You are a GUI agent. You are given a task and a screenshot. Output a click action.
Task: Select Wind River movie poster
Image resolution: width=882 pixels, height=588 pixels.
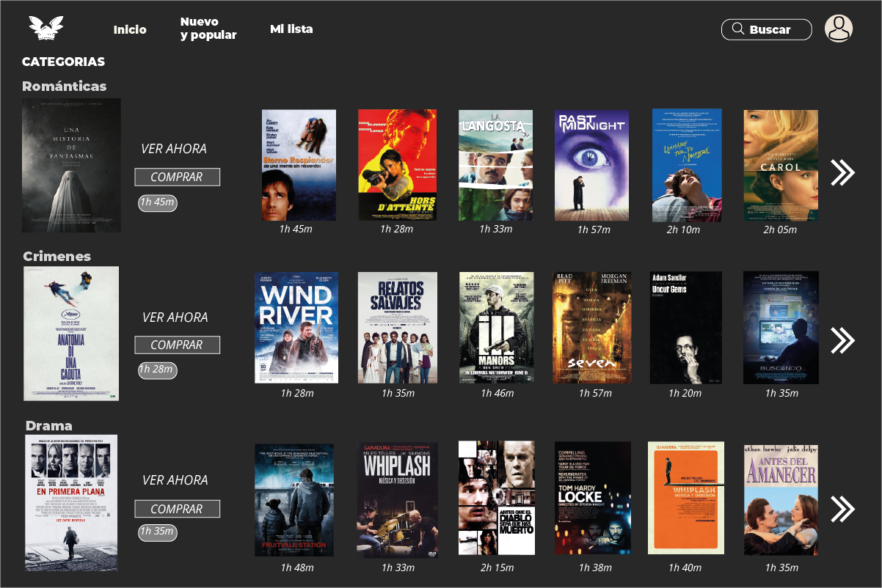coord(296,327)
